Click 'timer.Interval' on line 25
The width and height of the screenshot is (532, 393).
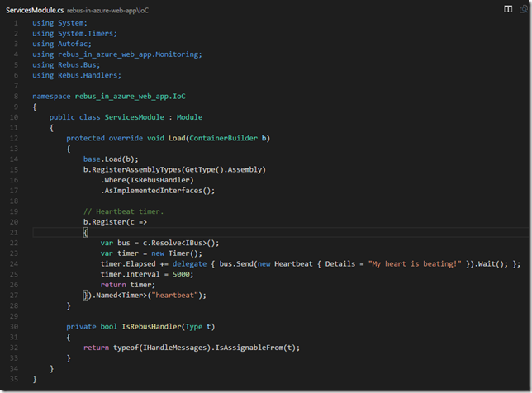point(130,275)
